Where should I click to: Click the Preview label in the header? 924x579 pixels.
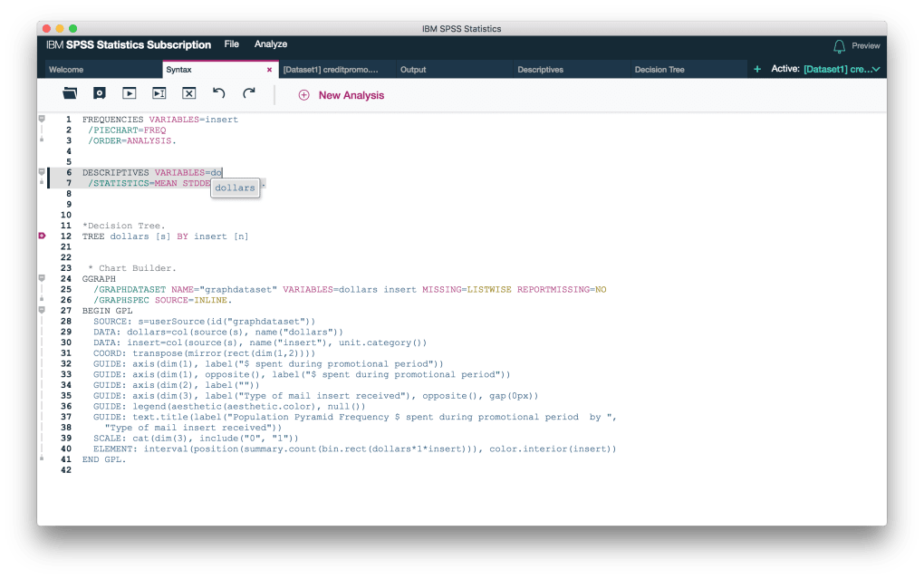click(x=866, y=46)
